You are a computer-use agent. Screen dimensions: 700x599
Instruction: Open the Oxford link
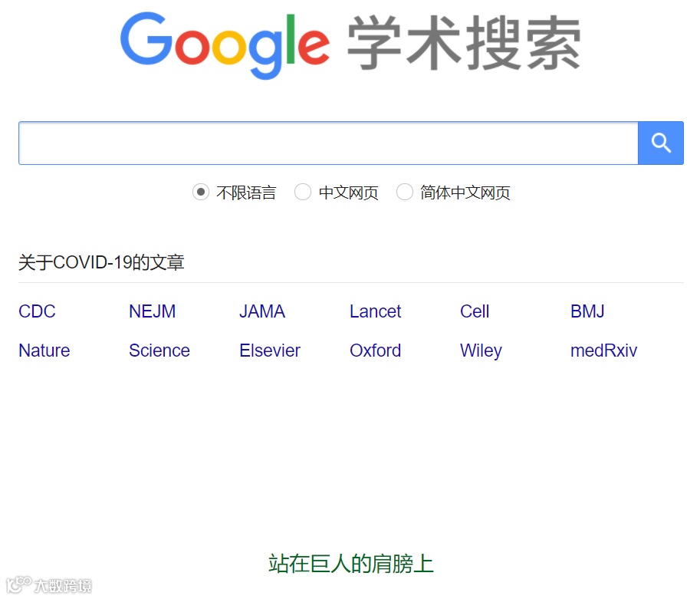click(376, 351)
